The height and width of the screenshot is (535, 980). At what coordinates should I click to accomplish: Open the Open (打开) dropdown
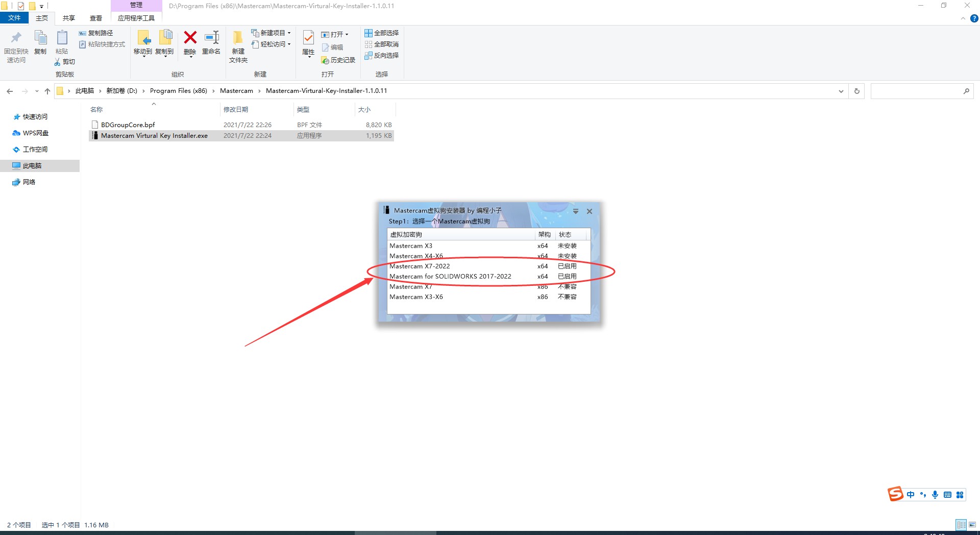[x=335, y=35]
